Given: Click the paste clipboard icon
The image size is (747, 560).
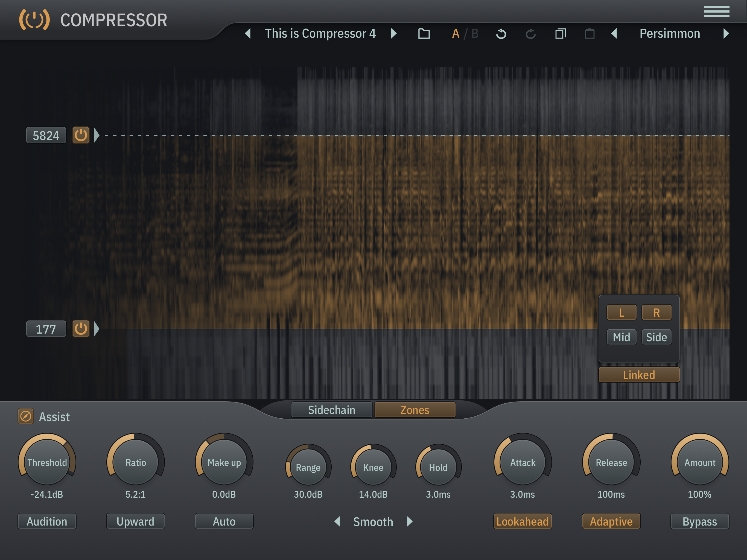Looking at the screenshot, I should click(x=590, y=33).
